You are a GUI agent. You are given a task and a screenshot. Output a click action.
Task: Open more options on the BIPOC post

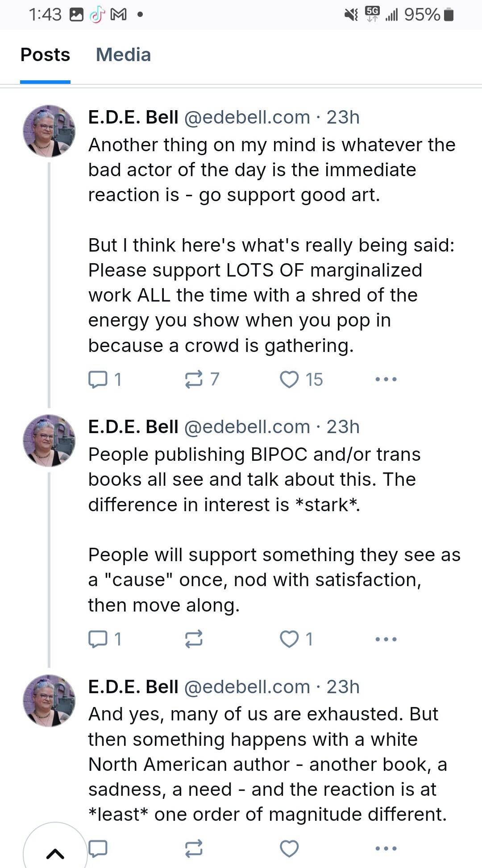tap(386, 639)
